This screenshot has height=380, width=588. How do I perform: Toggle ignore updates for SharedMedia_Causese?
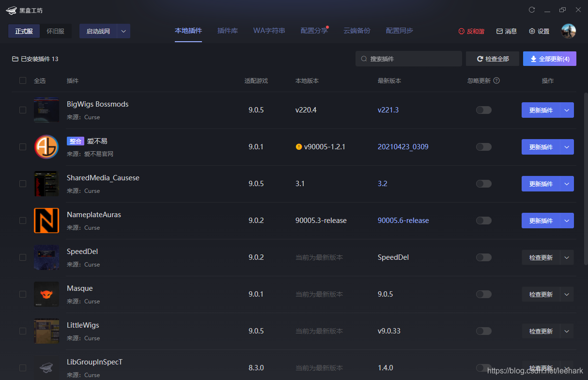(484, 184)
